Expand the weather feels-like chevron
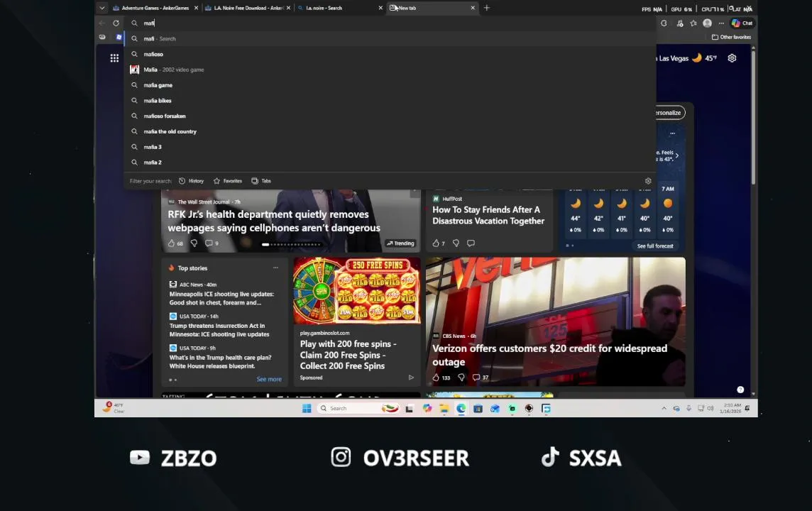This screenshot has height=511, width=812. tap(677, 156)
